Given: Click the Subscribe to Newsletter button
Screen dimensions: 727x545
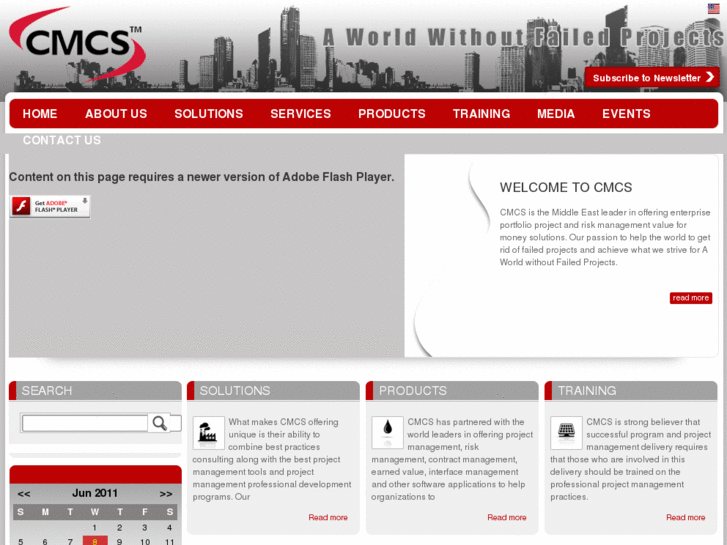Looking at the screenshot, I should (x=652, y=77).
